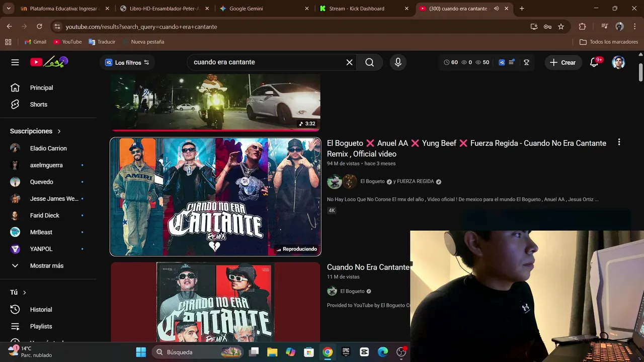The image size is (644, 362).
Task: Open the El Bogueto channel under Remix video
Action: coord(372,182)
